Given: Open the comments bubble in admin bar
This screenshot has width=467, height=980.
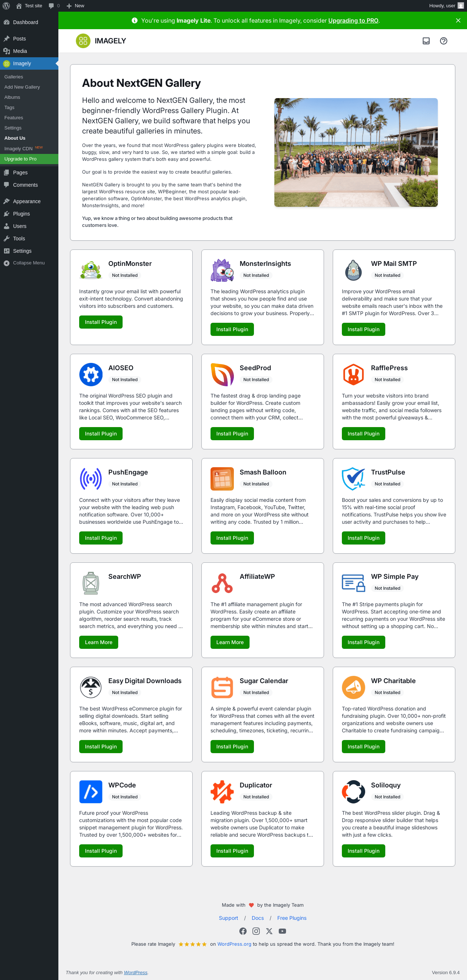Looking at the screenshot, I should click(54, 6).
